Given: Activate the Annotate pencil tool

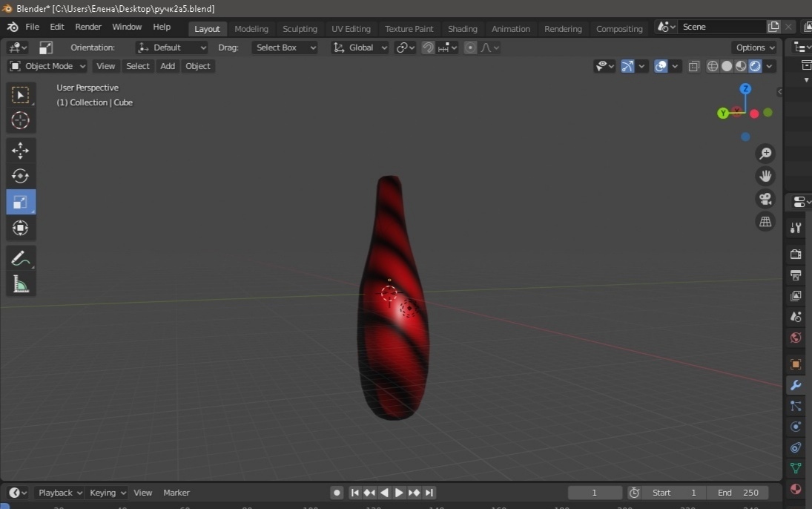Looking at the screenshot, I should coord(21,258).
